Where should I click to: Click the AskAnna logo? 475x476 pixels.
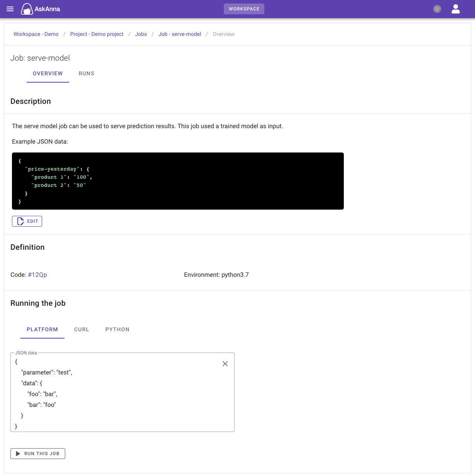point(40,9)
